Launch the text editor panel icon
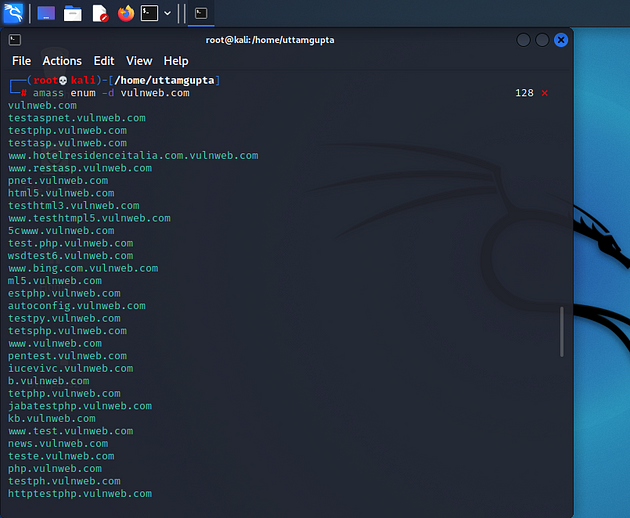This screenshot has width=630, height=518. pos(100,13)
